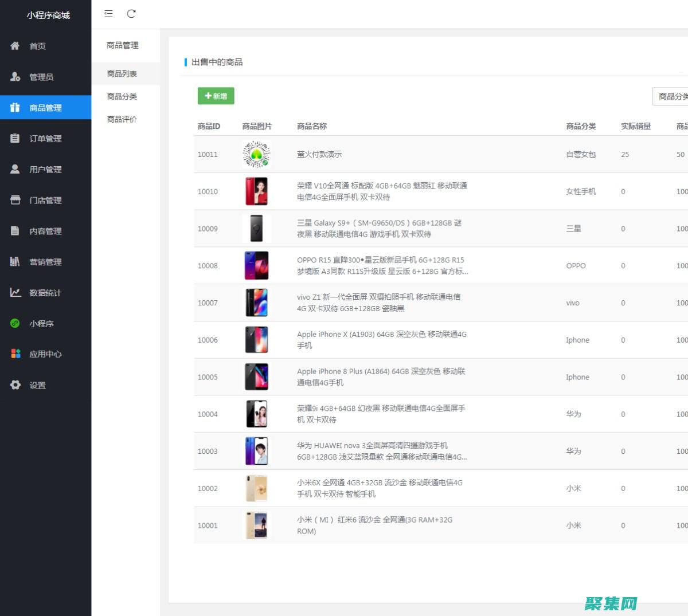Click the QR code image for 萤火付款演示
This screenshot has height=616, width=688.
click(x=256, y=154)
